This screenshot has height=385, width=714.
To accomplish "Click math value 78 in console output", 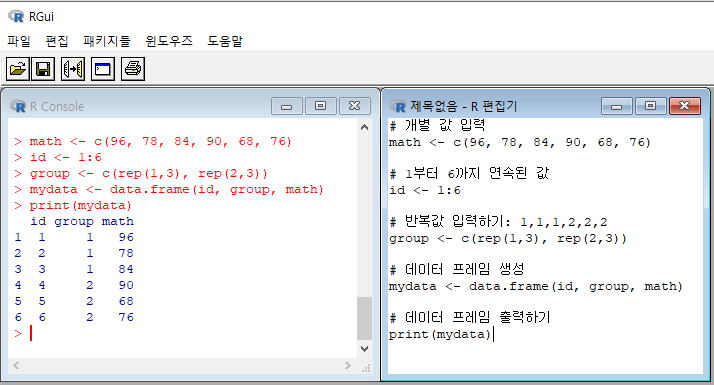I will [x=126, y=253].
